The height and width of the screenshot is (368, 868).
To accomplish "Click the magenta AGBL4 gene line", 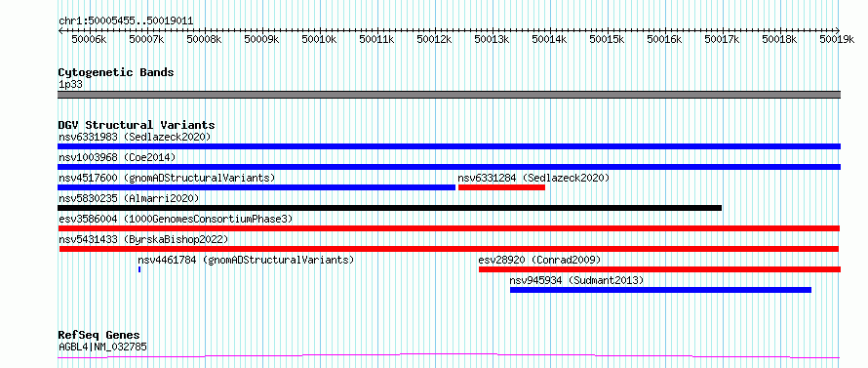I will [x=449, y=355].
